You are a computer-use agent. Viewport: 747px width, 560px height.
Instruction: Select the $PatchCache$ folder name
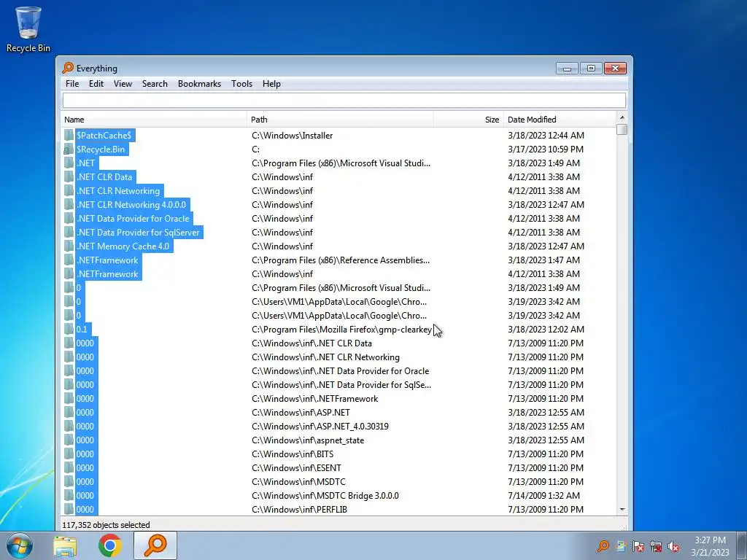(104, 135)
